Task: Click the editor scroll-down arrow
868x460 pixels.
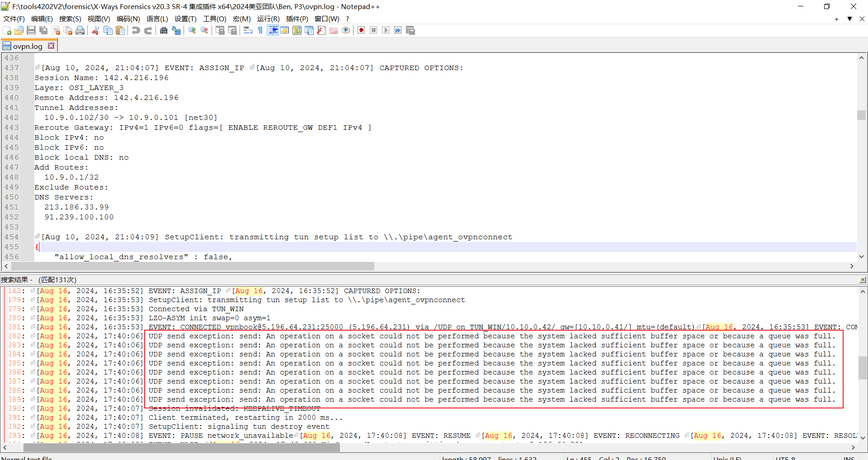Action: (x=861, y=256)
